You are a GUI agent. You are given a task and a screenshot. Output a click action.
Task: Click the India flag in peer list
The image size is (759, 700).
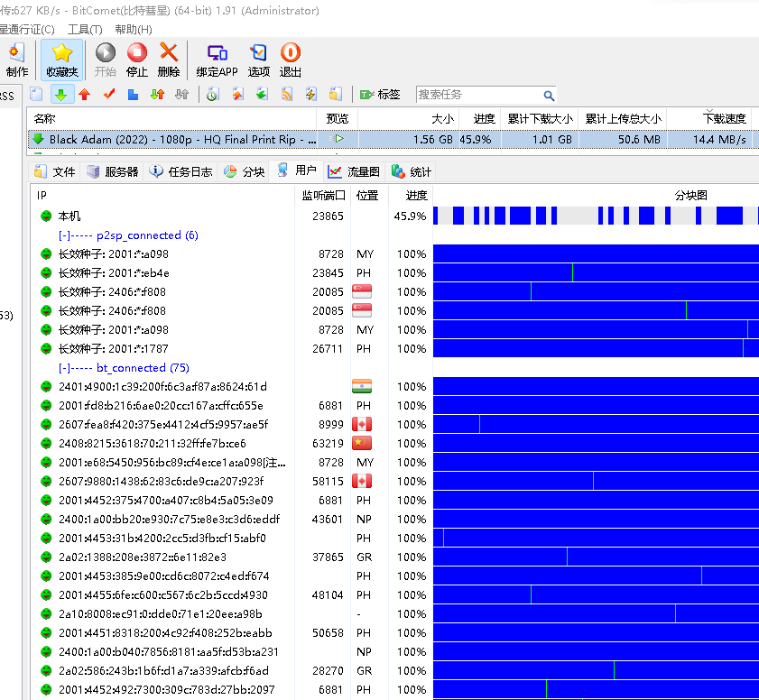[362, 386]
